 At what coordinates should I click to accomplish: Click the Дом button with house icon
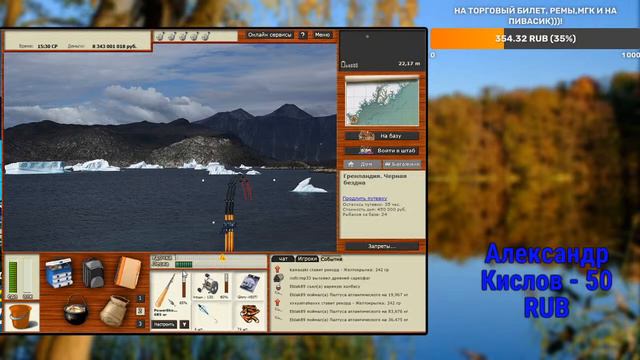[x=362, y=164]
